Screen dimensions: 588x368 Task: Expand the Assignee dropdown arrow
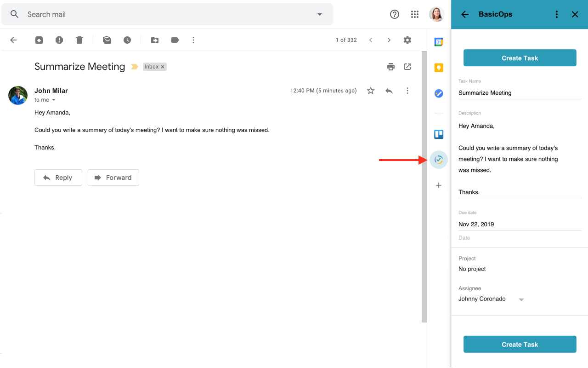click(521, 299)
